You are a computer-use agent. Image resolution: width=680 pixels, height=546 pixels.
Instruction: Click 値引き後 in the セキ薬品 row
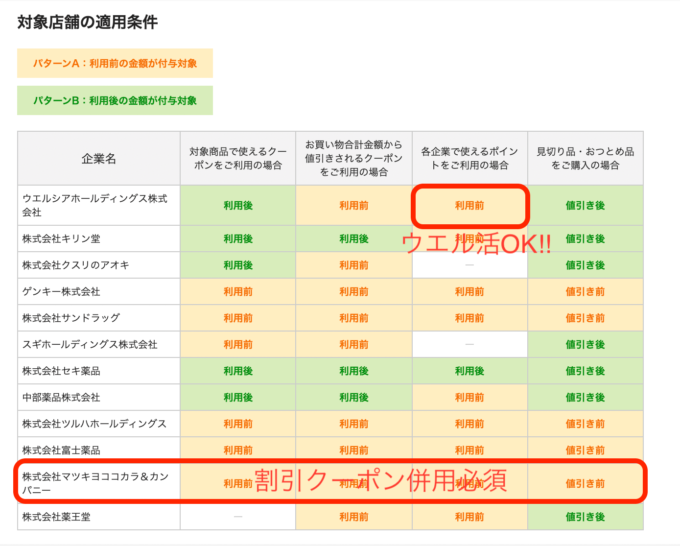coord(585,371)
